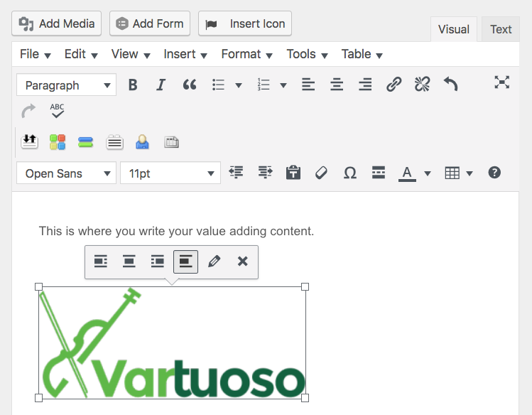Open bulleted list style options arrow
This screenshot has height=415, width=532.
click(239, 85)
